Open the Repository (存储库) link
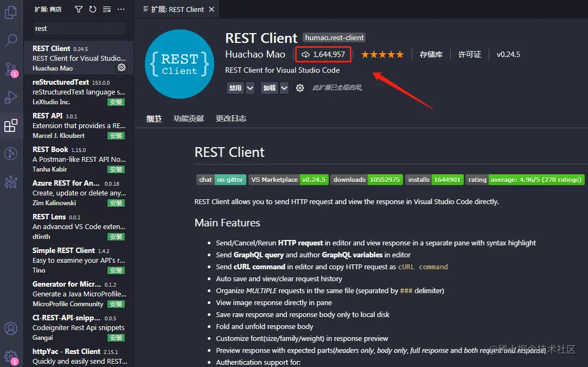This screenshot has height=367, width=588. point(431,54)
